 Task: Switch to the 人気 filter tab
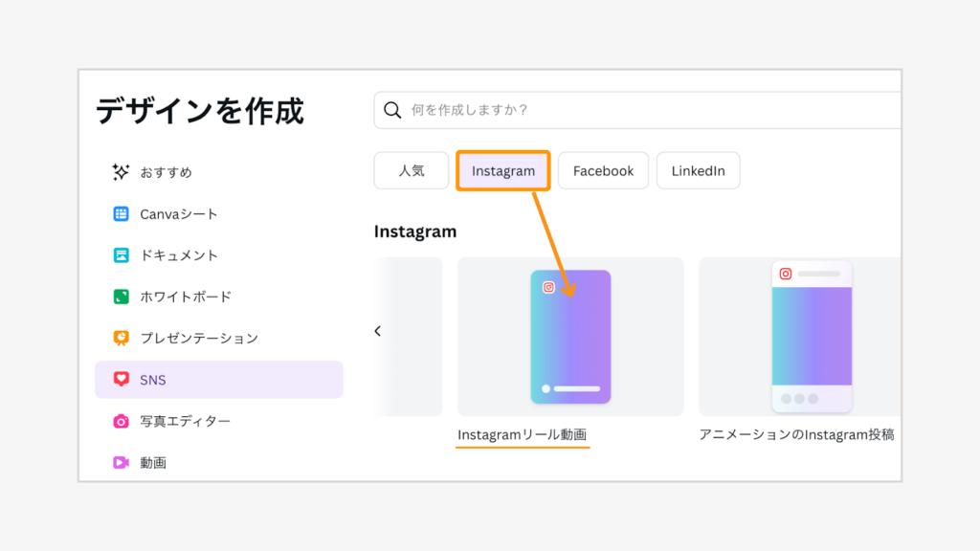point(411,170)
